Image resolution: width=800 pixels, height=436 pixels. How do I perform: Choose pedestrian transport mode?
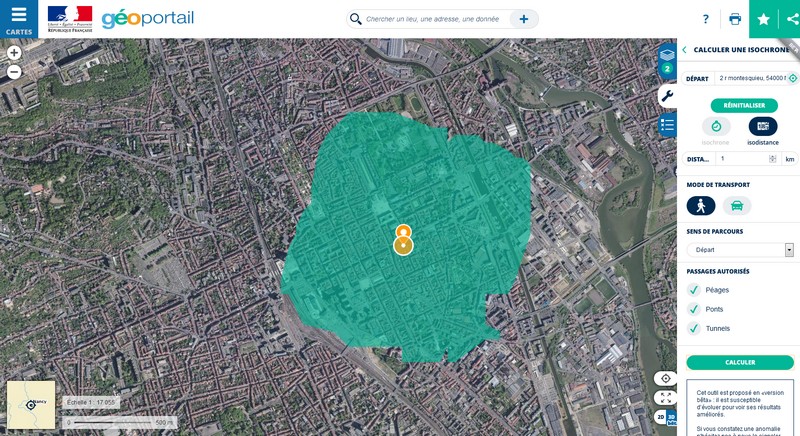coord(701,206)
